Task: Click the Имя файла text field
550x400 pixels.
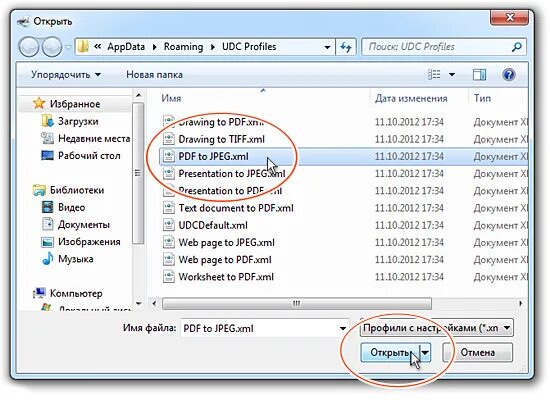Action: click(x=260, y=329)
